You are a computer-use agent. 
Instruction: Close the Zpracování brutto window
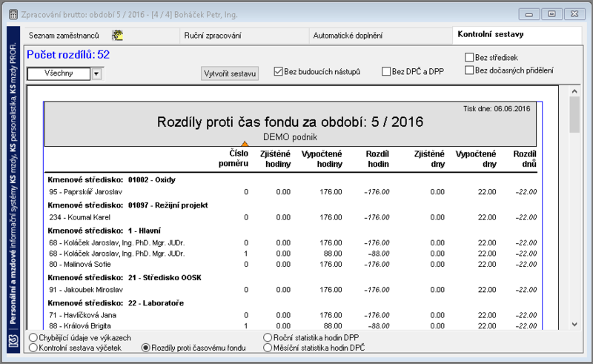pyautogui.click(x=574, y=14)
